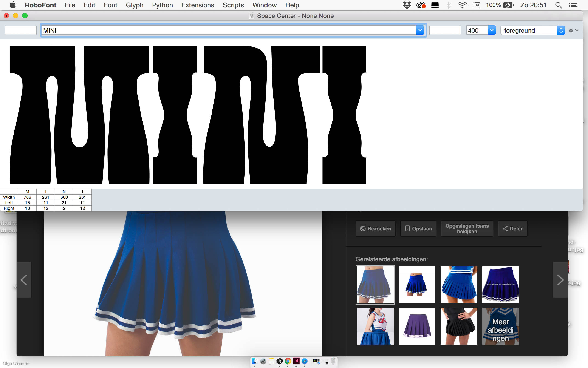Open the Apple menu
This screenshot has width=588, height=368.
(12, 5)
